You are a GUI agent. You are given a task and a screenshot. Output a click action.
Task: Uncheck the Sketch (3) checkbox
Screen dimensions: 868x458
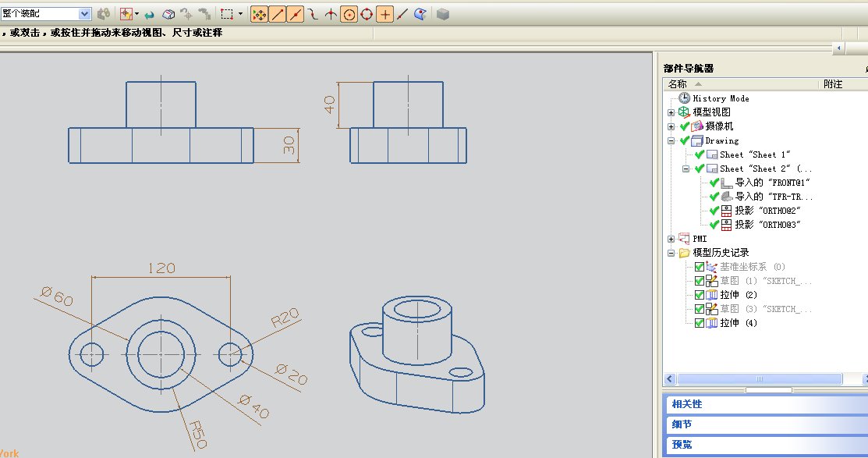(x=700, y=308)
